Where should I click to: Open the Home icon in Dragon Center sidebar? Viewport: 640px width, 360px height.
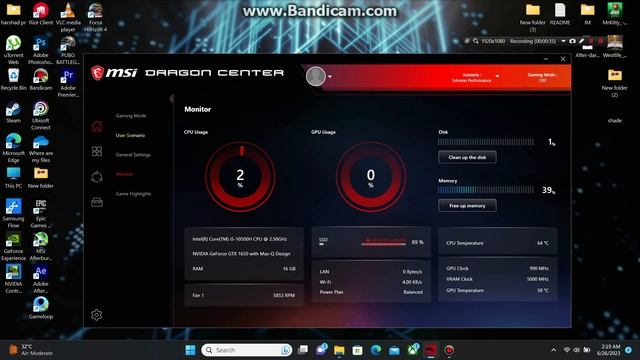[97, 126]
